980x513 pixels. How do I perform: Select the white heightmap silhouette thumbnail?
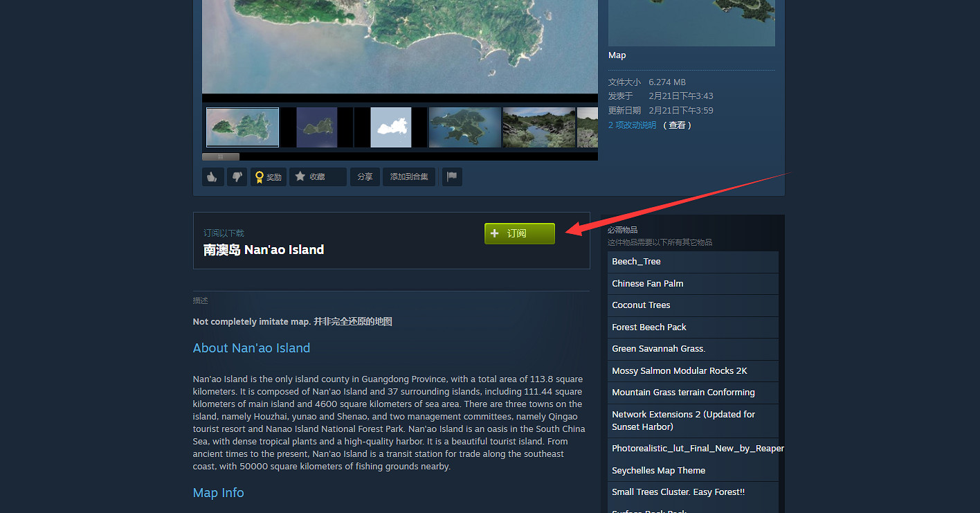click(391, 127)
